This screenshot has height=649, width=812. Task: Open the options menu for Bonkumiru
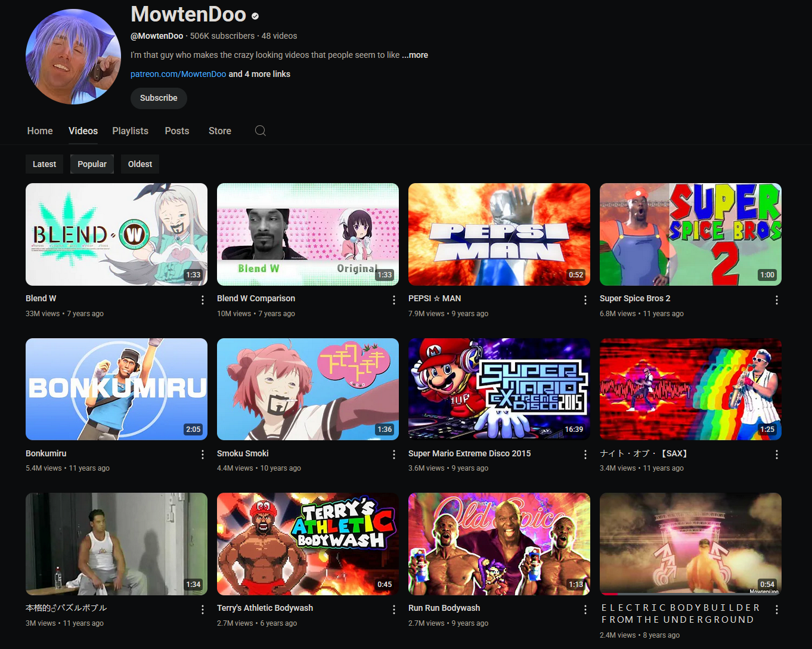tap(203, 455)
